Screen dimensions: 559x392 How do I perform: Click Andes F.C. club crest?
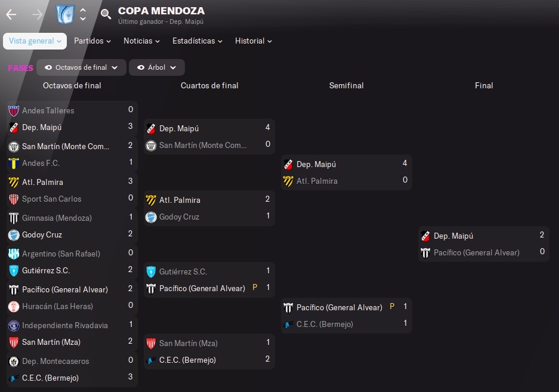click(14, 163)
